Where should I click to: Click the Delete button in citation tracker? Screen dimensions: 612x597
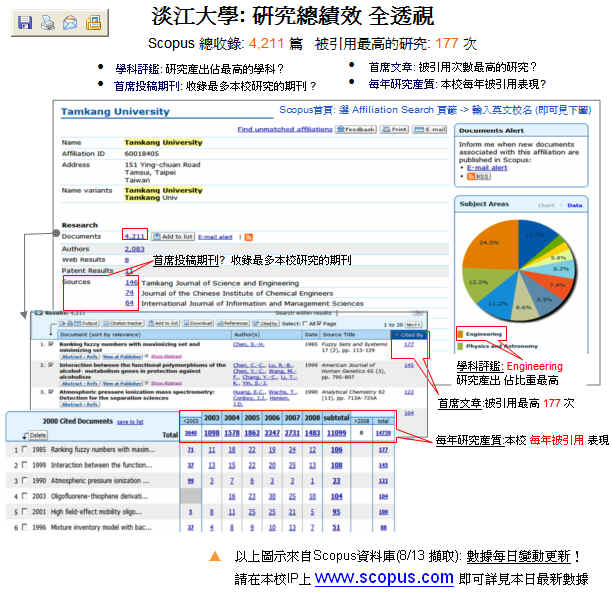coord(36,435)
